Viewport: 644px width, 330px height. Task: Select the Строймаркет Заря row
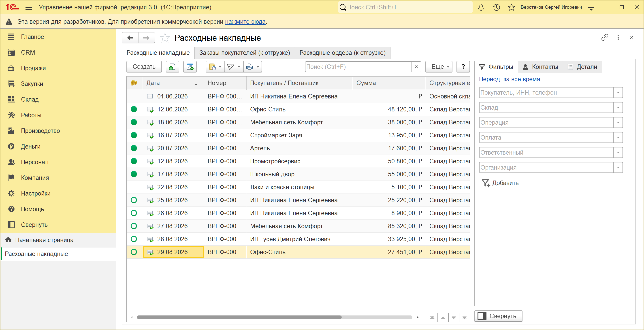coord(298,135)
